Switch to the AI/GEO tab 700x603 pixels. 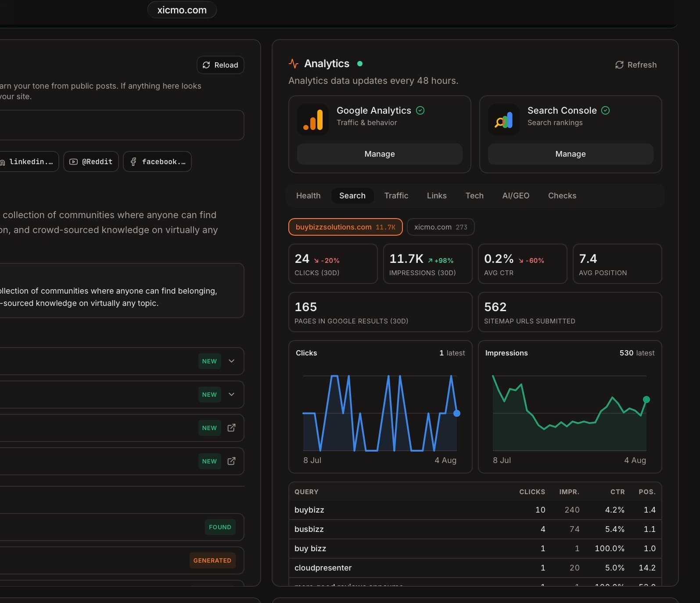[x=516, y=196]
